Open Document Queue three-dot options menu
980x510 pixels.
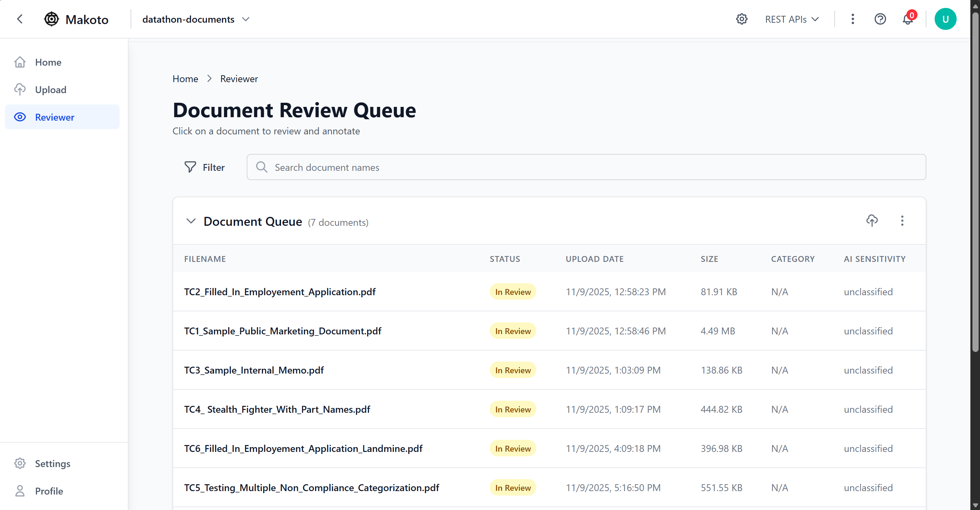click(x=902, y=221)
